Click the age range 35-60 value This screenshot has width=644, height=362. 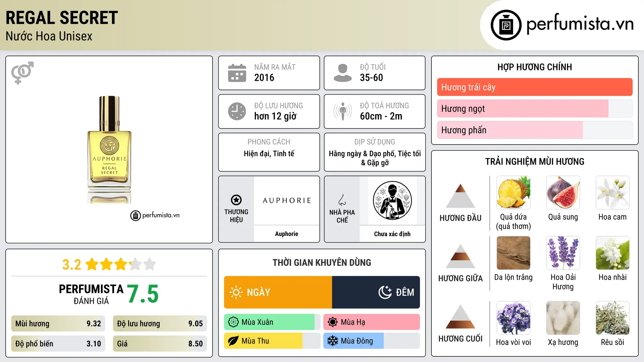(371, 78)
